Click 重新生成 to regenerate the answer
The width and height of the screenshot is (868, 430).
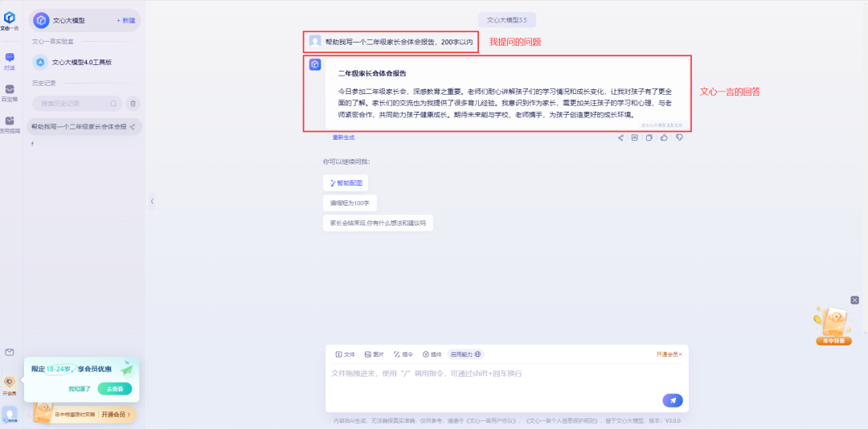(343, 137)
